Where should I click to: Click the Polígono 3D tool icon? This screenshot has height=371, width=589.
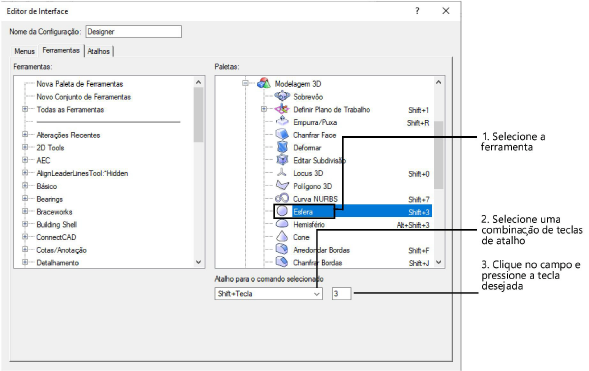(282, 186)
